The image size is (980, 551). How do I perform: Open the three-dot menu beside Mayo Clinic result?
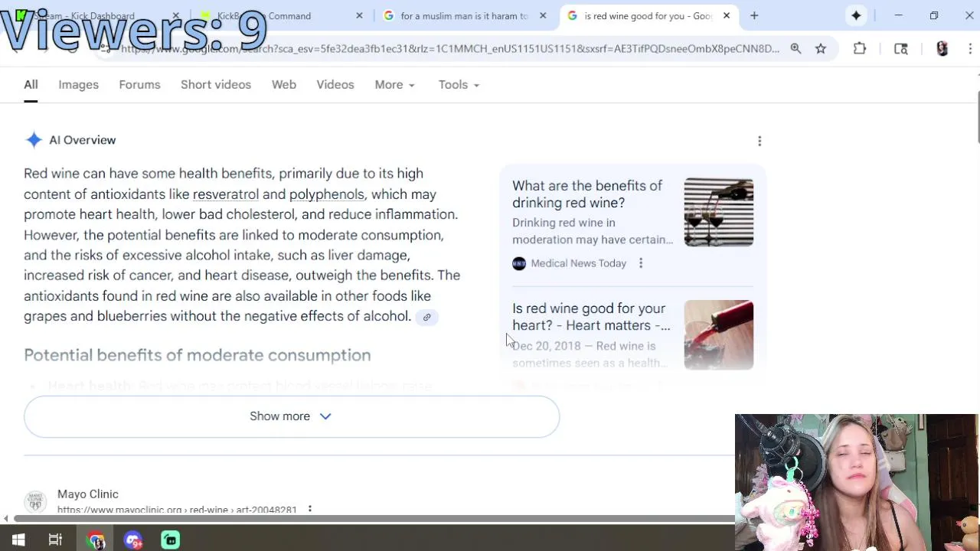click(309, 510)
